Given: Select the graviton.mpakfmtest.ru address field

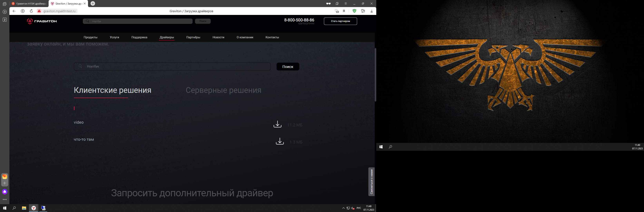Looking at the screenshot, I should [60, 11].
